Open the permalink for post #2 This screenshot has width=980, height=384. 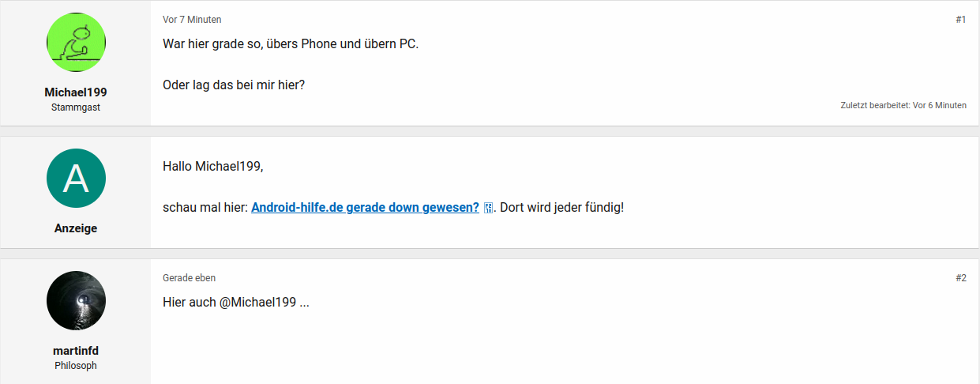point(960,278)
